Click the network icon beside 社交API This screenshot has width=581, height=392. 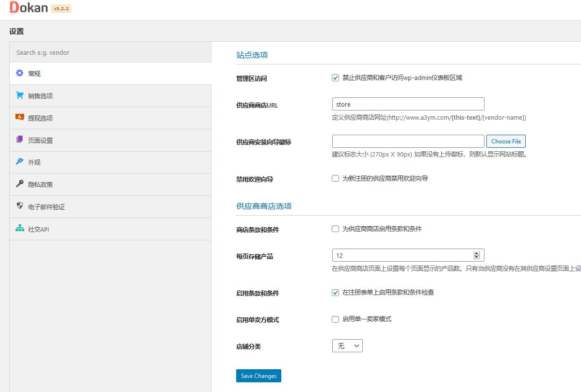[19, 228]
